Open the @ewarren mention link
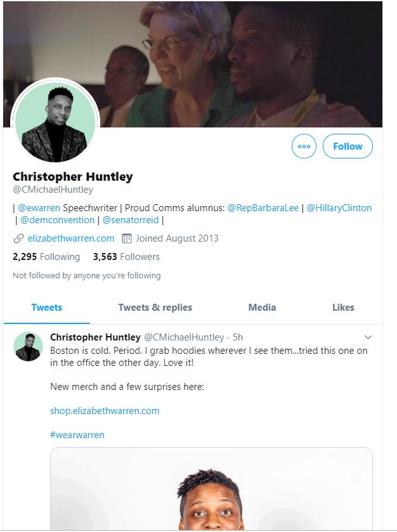 coord(39,208)
